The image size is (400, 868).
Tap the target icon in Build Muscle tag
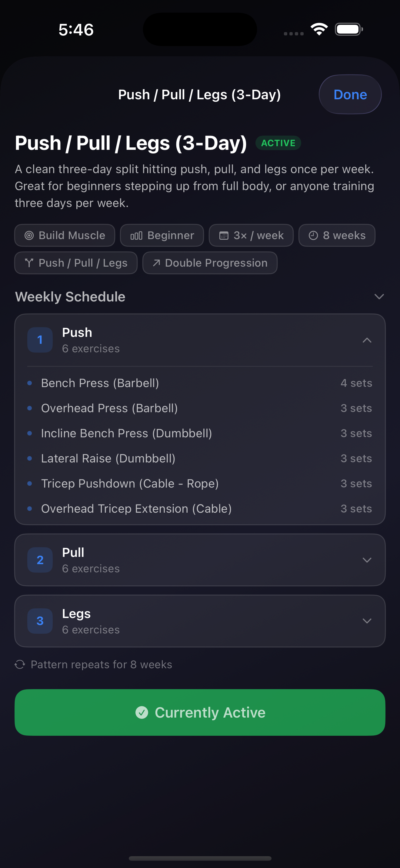29,235
